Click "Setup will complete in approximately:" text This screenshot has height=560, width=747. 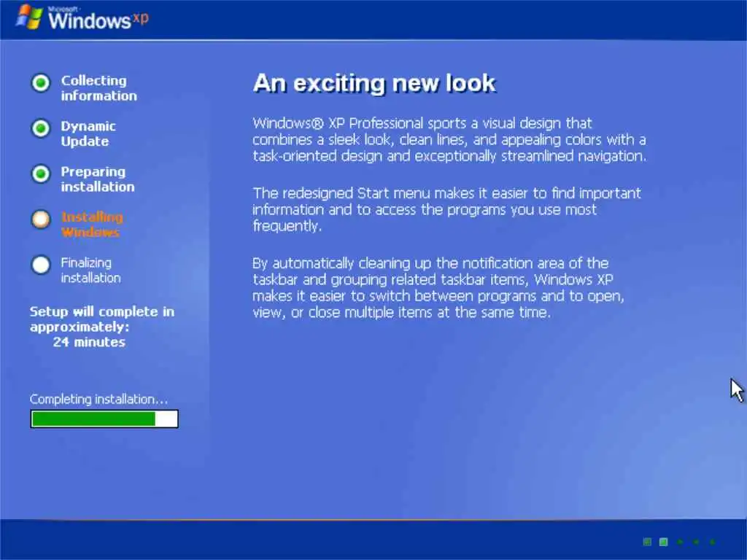pyautogui.click(x=102, y=319)
